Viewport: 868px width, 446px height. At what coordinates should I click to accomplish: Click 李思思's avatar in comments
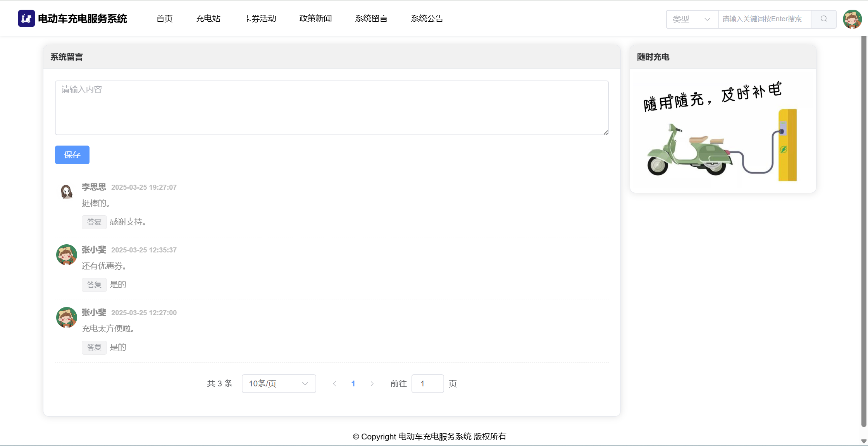click(67, 192)
